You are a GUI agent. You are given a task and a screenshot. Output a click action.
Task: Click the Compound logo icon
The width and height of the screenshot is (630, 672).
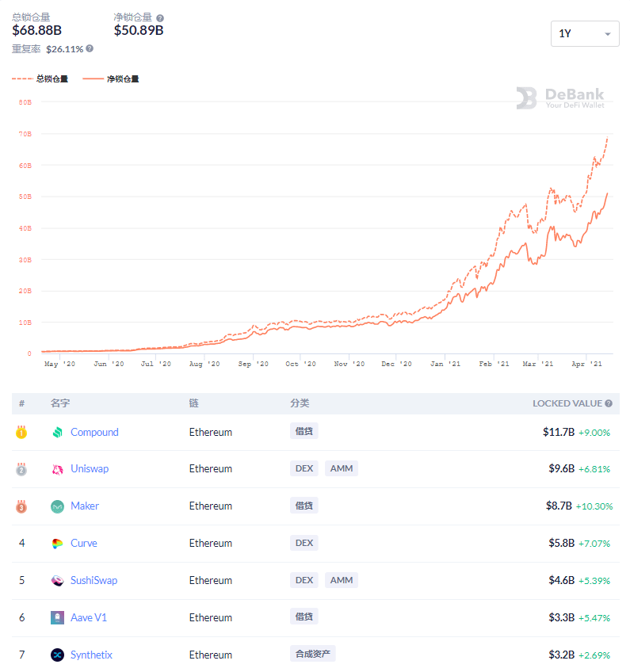57,433
